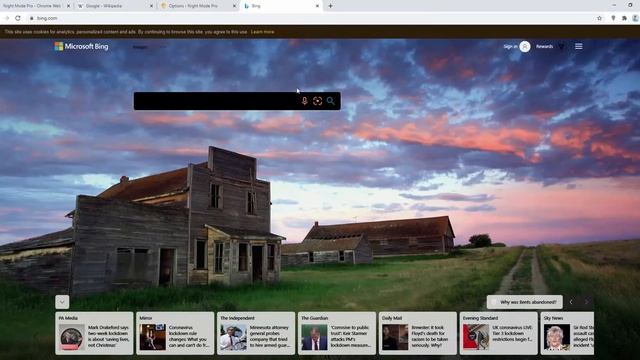Click Learn more in cookie banner
The height and width of the screenshot is (360, 640).
coord(262,32)
